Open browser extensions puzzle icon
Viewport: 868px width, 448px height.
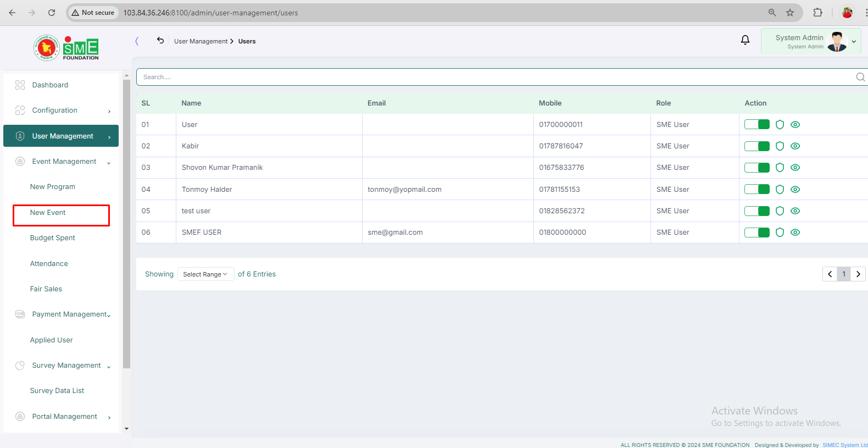[x=817, y=13]
